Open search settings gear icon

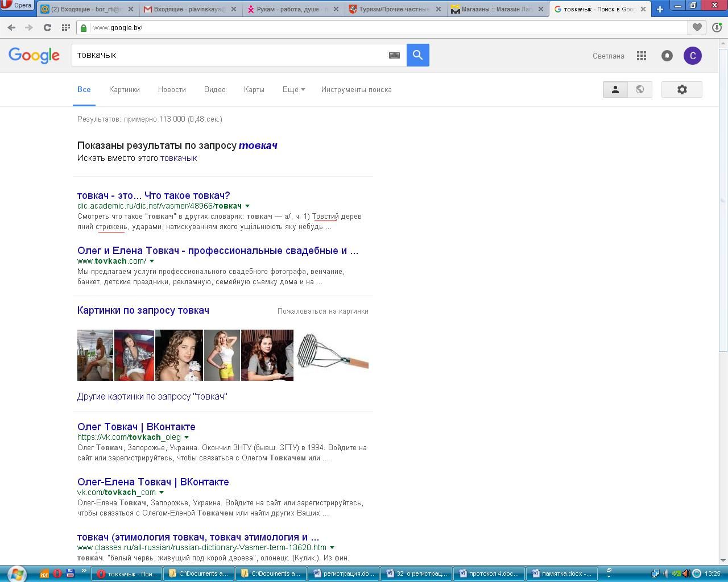[x=681, y=89]
